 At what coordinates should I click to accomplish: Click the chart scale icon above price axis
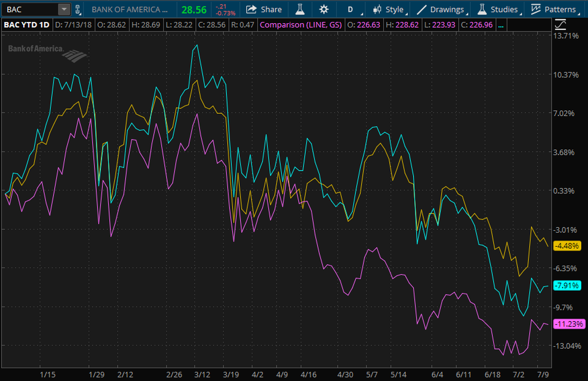click(x=560, y=25)
